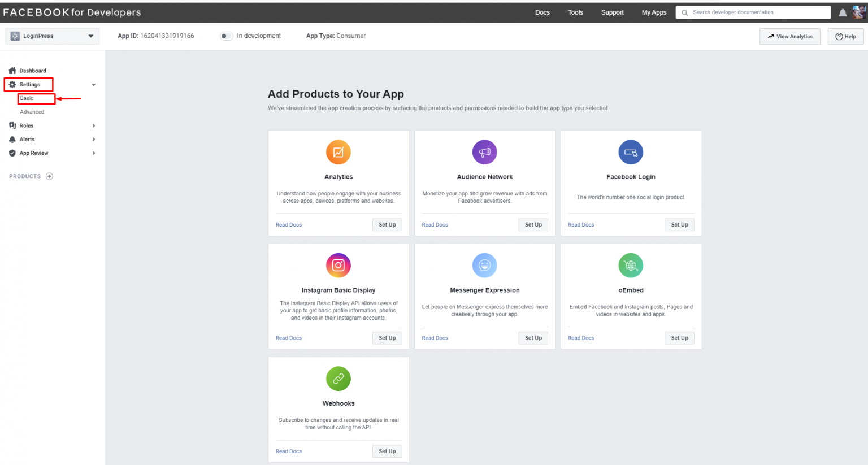The image size is (868, 465).
Task: Click the Webhooks link icon
Action: (338, 379)
